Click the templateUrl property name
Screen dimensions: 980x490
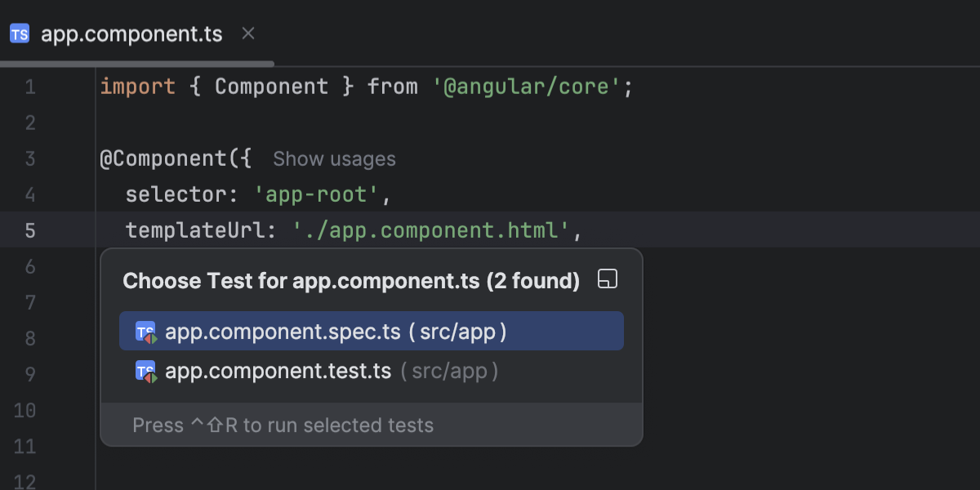pyautogui.click(x=194, y=230)
